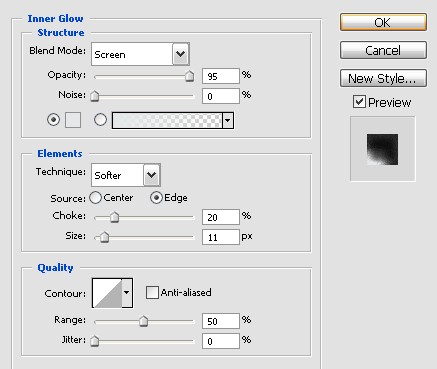The height and width of the screenshot is (369, 437).
Task: Open the Contour picker dropdown arrow
Action: [x=127, y=293]
